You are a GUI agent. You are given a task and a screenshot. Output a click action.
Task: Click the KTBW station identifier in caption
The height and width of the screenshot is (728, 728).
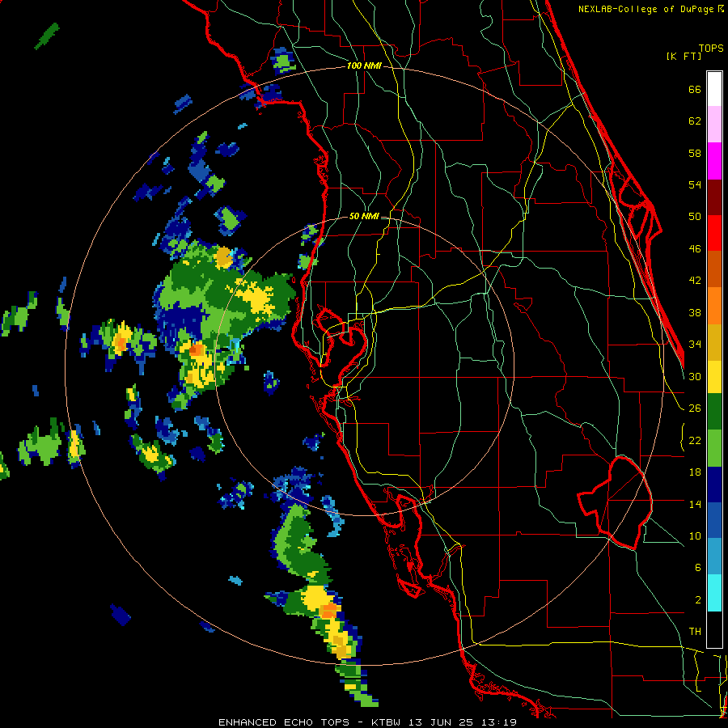[387, 722]
